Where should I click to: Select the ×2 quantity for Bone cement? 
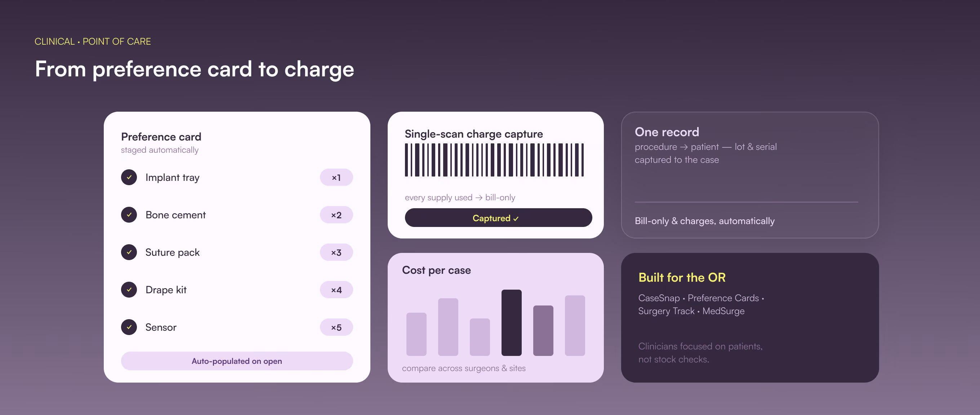[336, 215]
